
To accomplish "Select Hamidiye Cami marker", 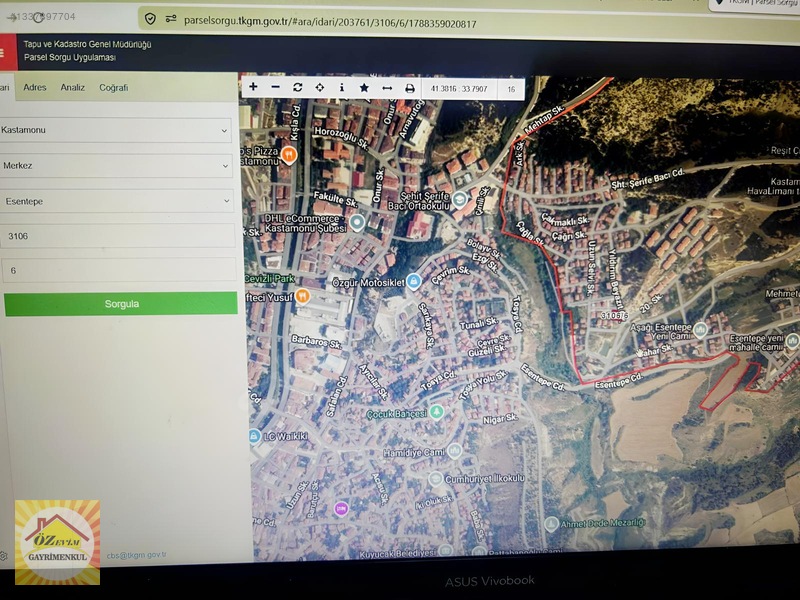I will click(455, 451).
